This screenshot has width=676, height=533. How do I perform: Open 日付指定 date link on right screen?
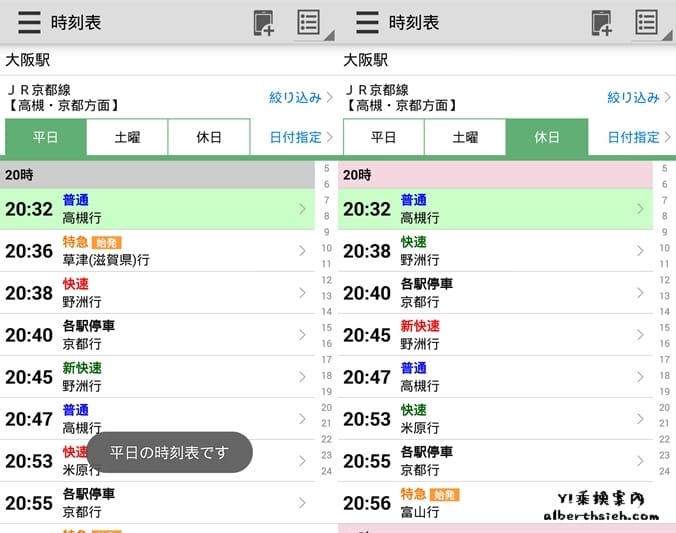click(639, 137)
